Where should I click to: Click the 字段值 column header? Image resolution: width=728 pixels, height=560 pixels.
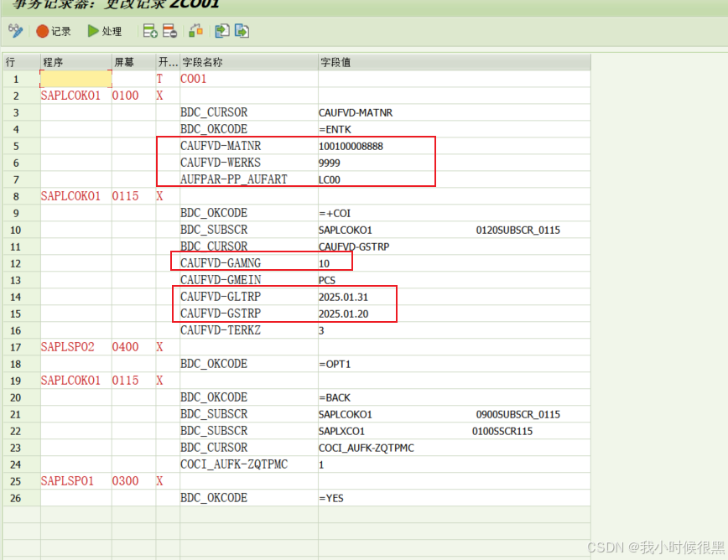[455, 62]
